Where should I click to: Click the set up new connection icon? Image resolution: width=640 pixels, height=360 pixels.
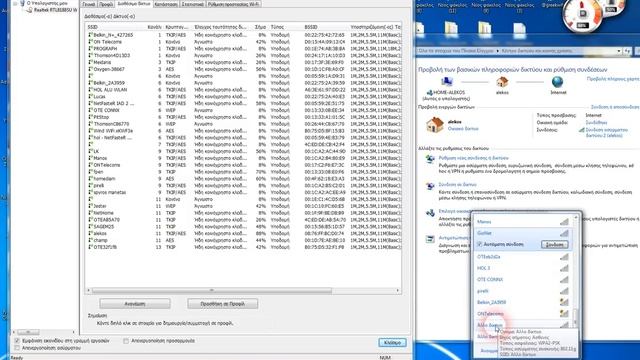pos(430,159)
